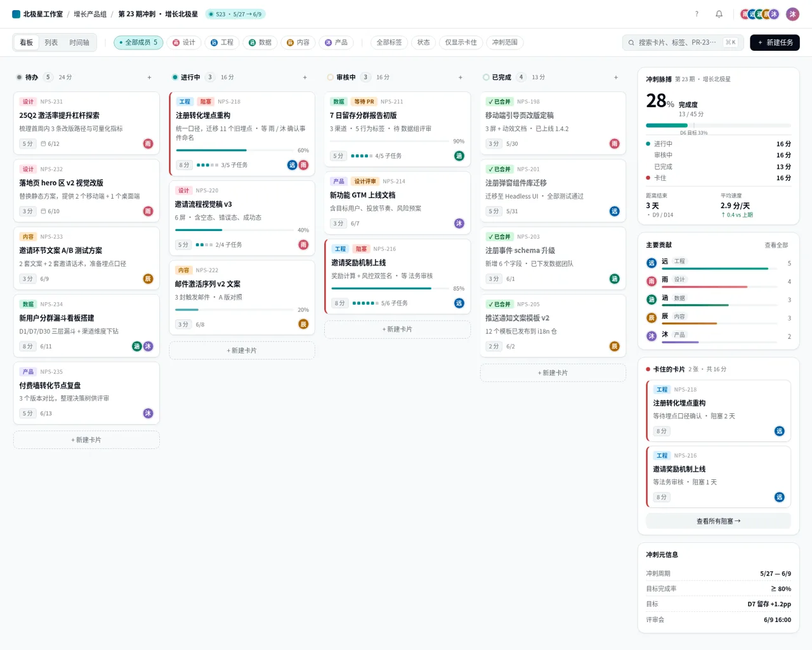The width and height of the screenshot is (812, 650).
Task: Open the notifications bell
Action: [719, 14]
